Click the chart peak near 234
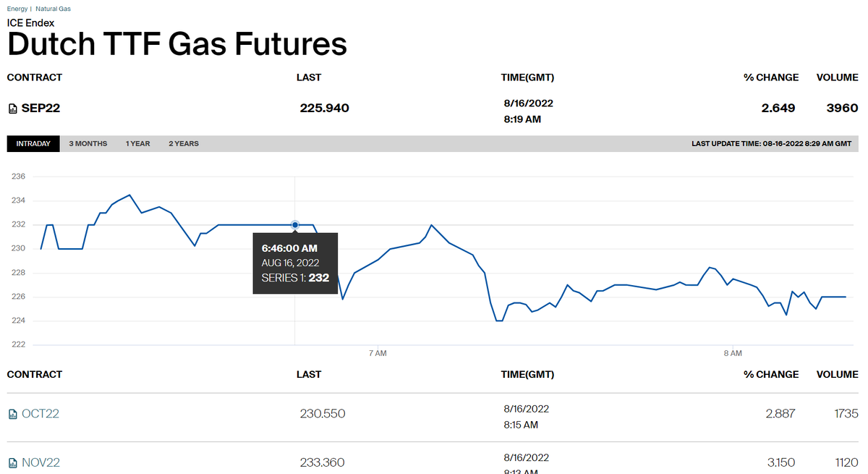868x474 pixels. pyautogui.click(x=129, y=195)
